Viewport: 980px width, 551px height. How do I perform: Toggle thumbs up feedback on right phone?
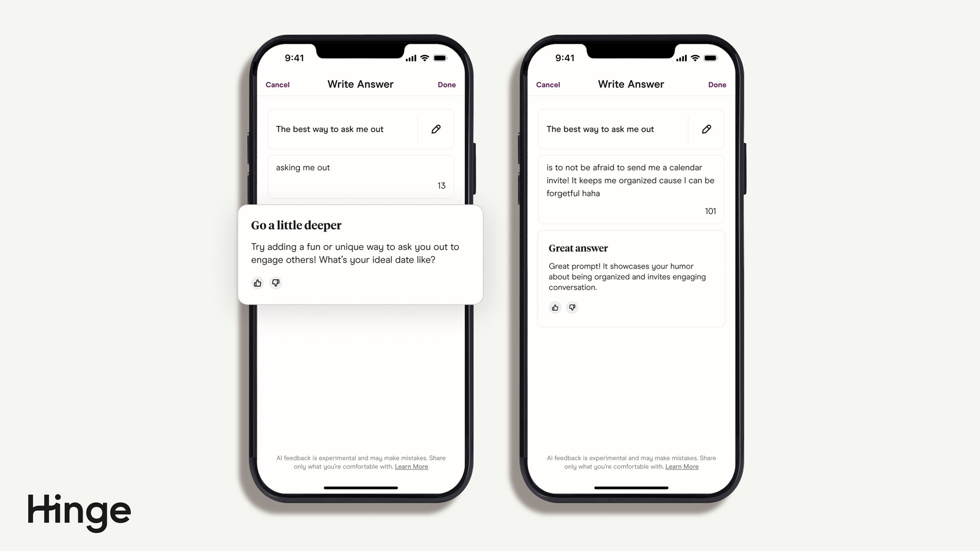tap(554, 308)
